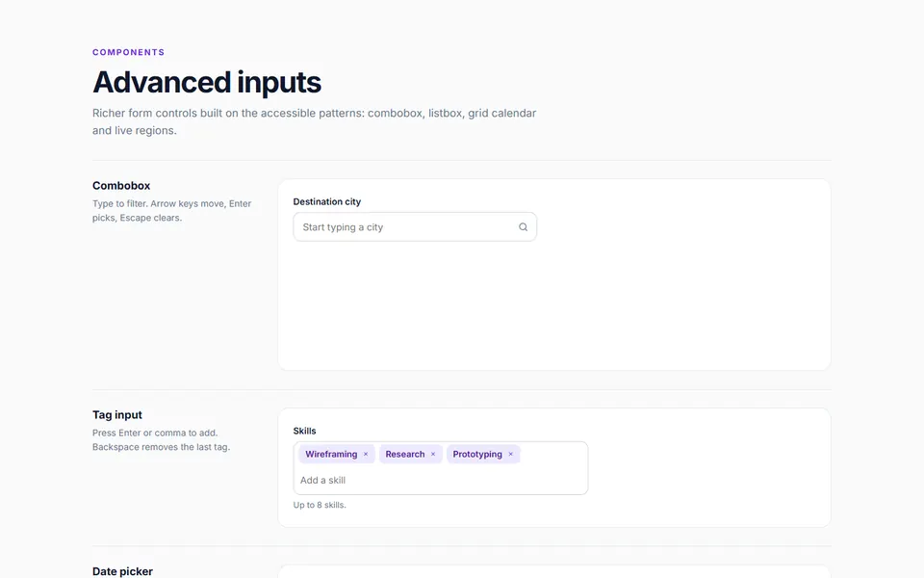This screenshot has width=924, height=578.
Task: Select the Wireframing tag chip
Action: click(x=337, y=454)
